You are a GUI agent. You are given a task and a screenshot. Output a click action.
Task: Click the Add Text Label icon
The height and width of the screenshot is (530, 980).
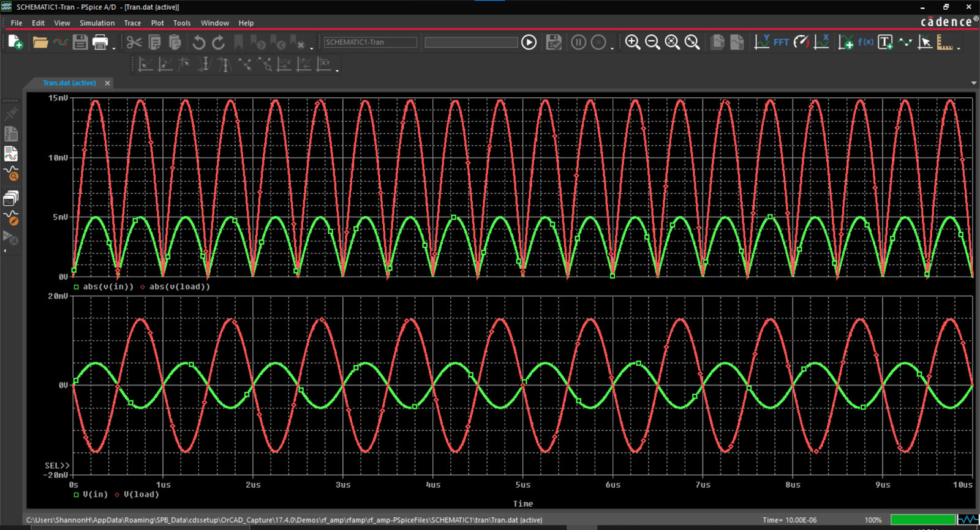(885, 42)
